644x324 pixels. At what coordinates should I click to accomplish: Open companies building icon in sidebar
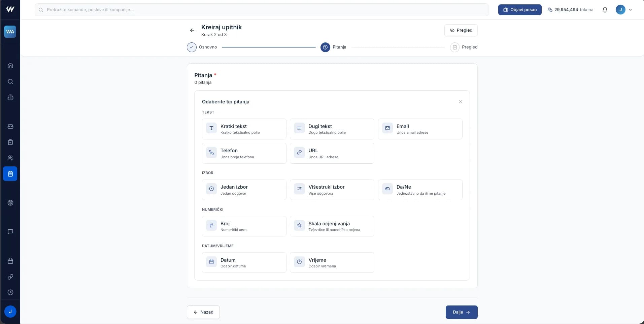[10, 97]
